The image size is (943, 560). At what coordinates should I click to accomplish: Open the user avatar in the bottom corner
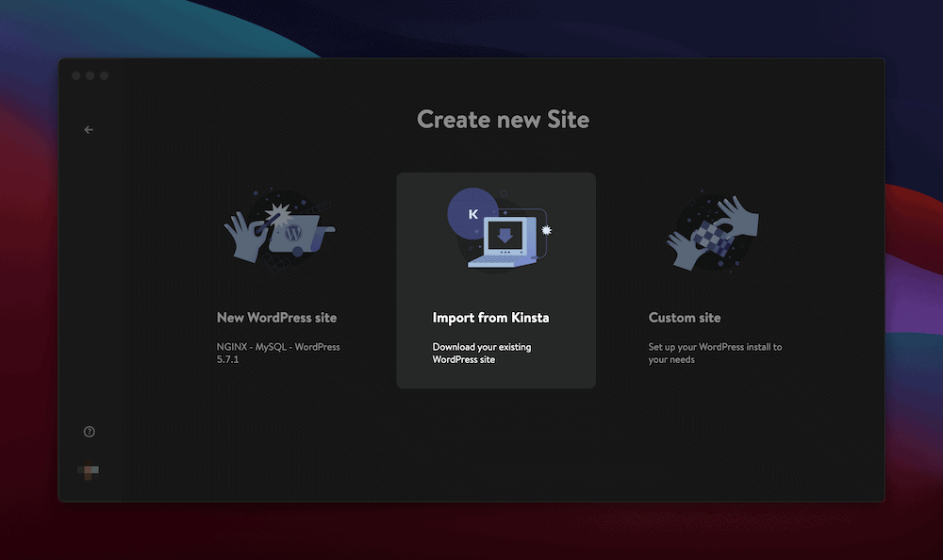[x=89, y=471]
